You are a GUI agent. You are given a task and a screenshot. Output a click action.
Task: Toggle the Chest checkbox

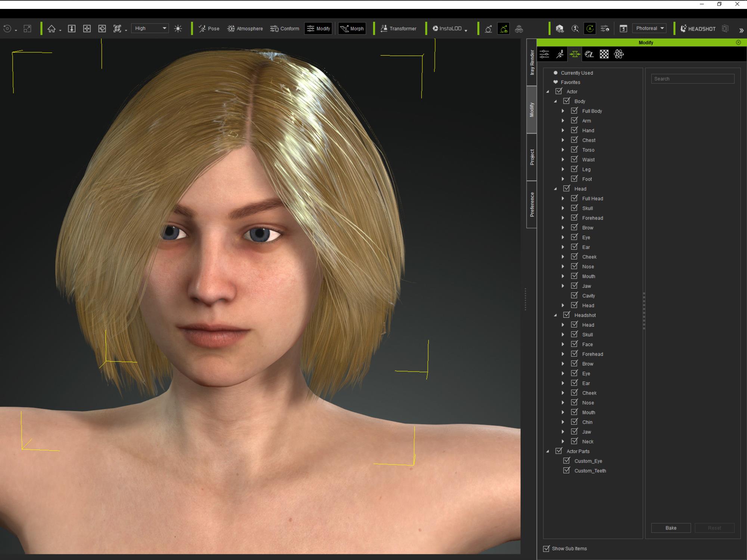pos(574,140)
